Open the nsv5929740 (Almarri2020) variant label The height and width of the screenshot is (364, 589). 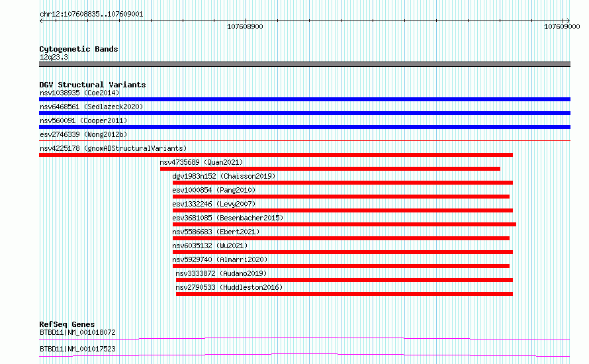click(x=220, y=259)
